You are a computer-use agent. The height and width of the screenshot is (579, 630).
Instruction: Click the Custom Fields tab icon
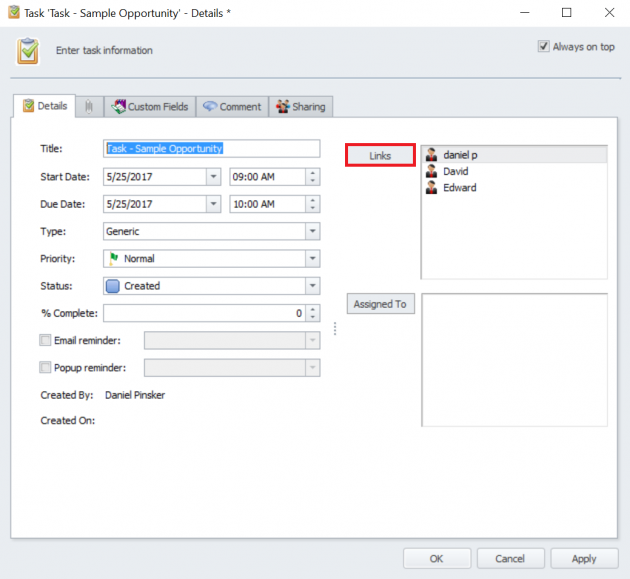[x=119, y=106]
